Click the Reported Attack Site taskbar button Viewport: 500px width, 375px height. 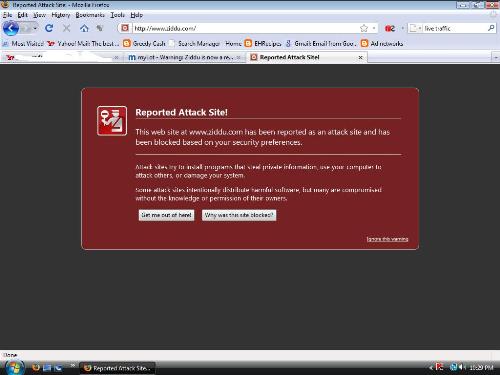click(118, 368)
